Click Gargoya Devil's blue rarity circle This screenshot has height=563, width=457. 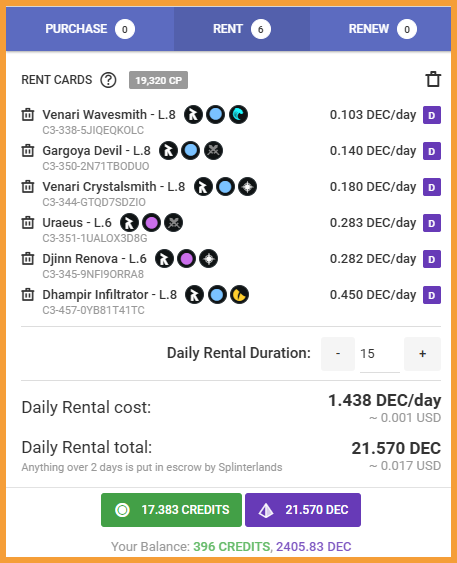click(x=191, y=150)
